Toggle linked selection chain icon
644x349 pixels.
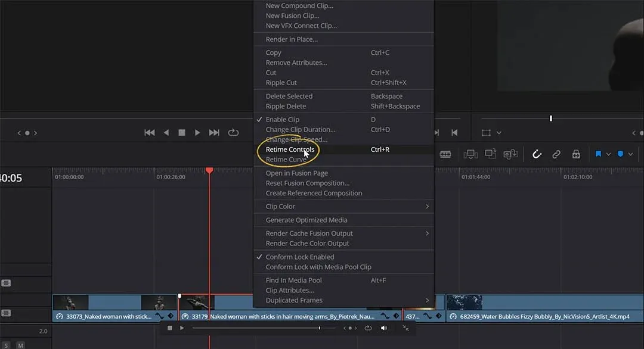[556, 154]
